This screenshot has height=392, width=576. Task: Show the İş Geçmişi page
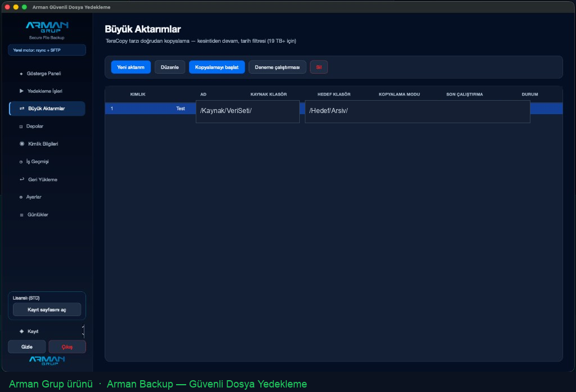pyautogui.click(x=47, y=161)
